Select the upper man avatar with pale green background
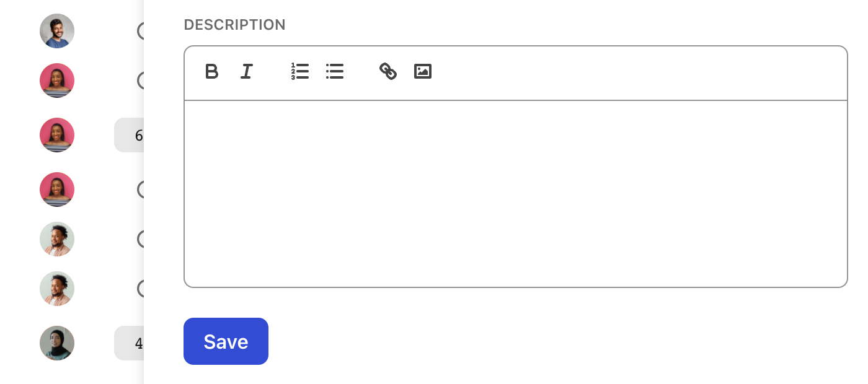Viewport: 868px width, 384px height. click(x=57, y=239)
